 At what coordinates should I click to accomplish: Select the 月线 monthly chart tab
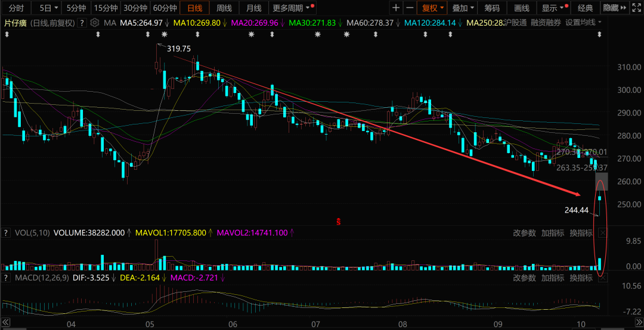254,8
